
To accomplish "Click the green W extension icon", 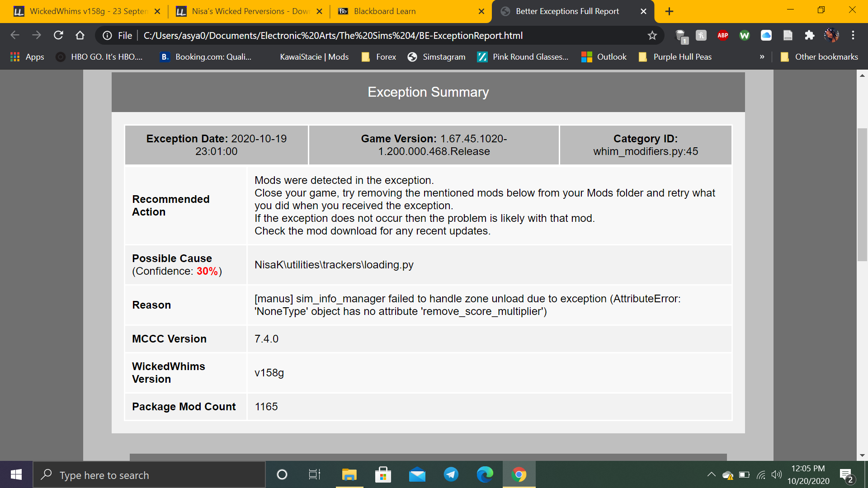I will (x=745, y=35).
